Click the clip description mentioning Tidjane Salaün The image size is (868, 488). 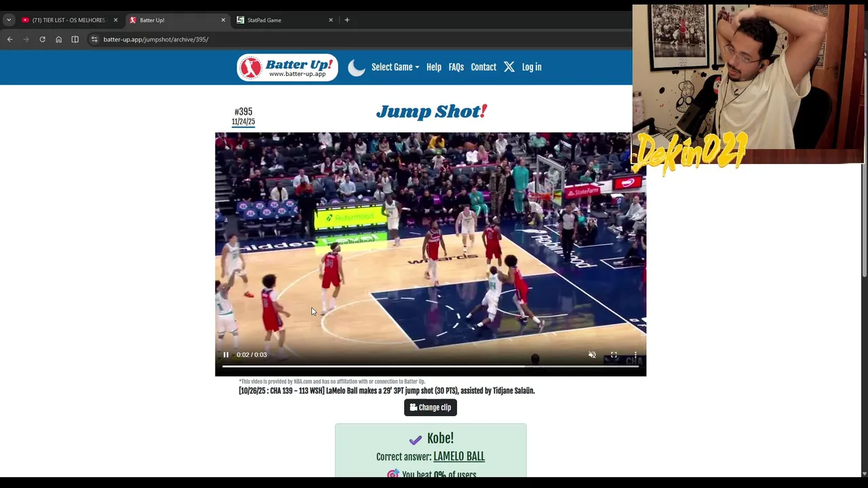click(387, 390)
